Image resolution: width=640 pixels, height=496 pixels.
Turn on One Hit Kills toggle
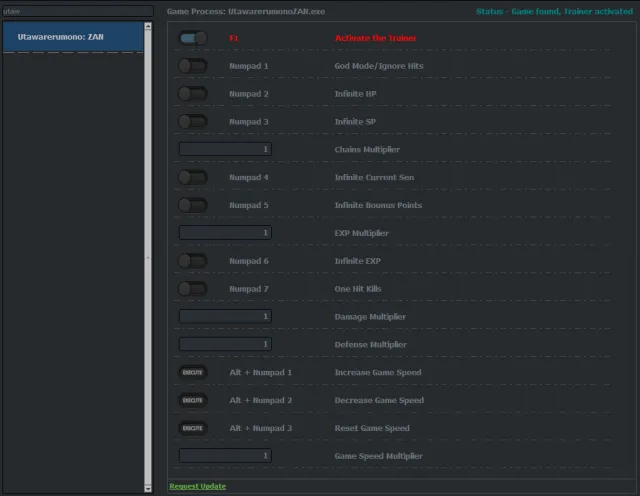[193, 289]
